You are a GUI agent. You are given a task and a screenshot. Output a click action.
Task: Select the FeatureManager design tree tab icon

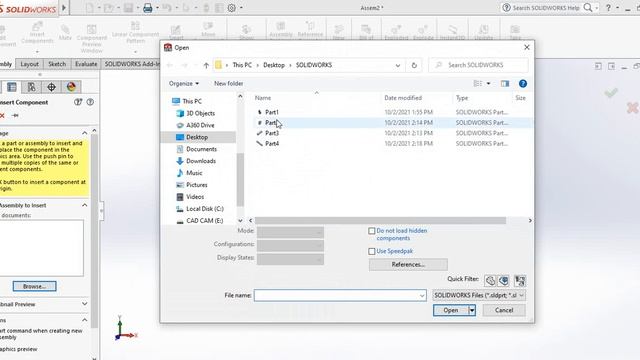click(12, 87)
